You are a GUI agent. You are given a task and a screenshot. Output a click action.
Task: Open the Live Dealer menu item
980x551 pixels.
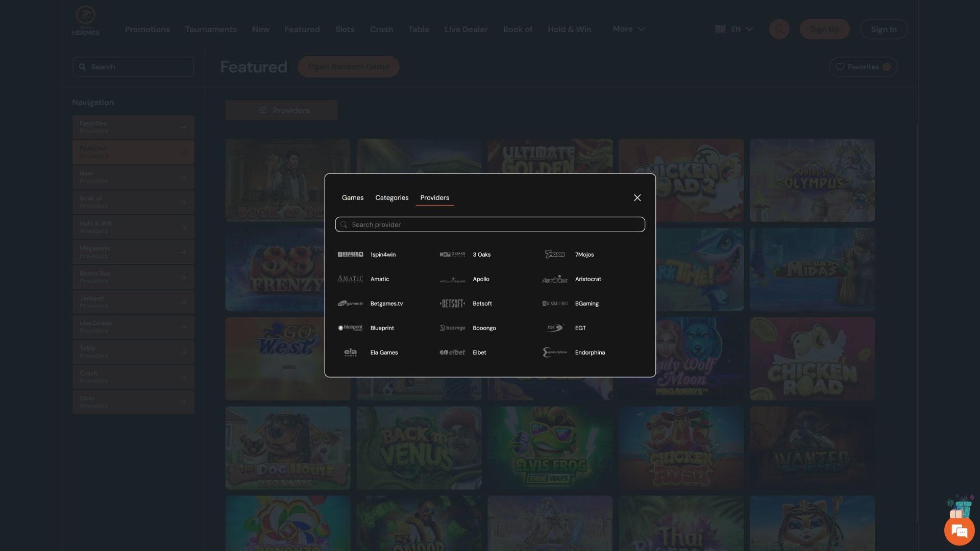click(x=466, y=30)
